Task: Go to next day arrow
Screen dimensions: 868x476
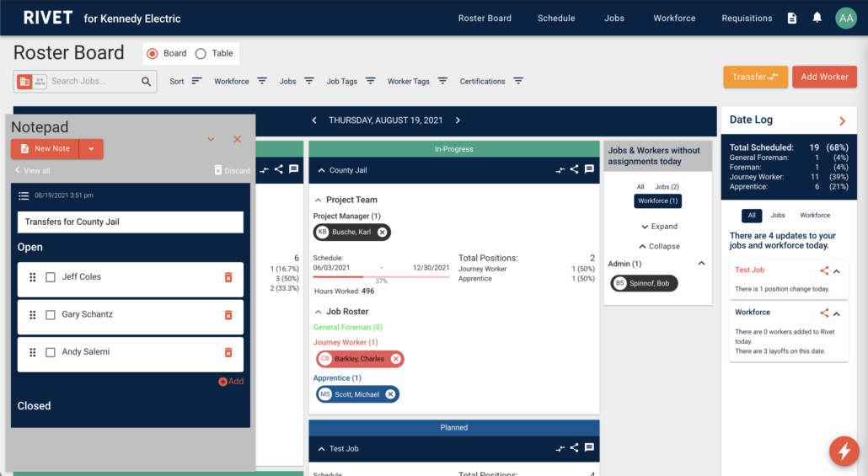Action: (458, 120)
